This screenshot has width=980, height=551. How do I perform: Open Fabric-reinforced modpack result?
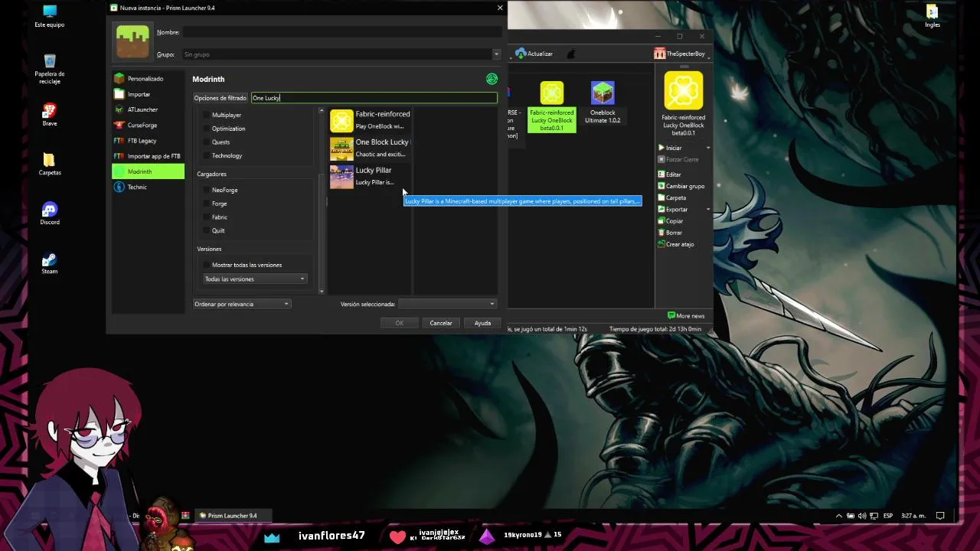pyautogui.click(x=371, y=120)
